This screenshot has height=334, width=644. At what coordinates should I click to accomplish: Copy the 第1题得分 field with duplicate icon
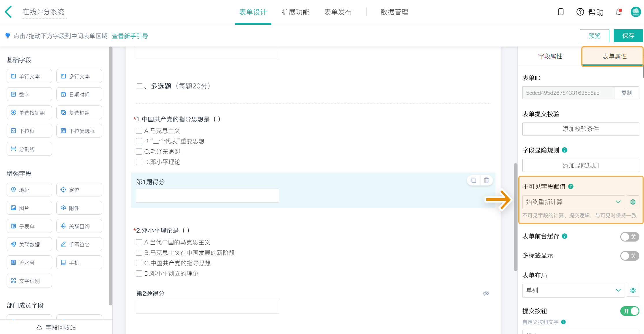point(473,180)
